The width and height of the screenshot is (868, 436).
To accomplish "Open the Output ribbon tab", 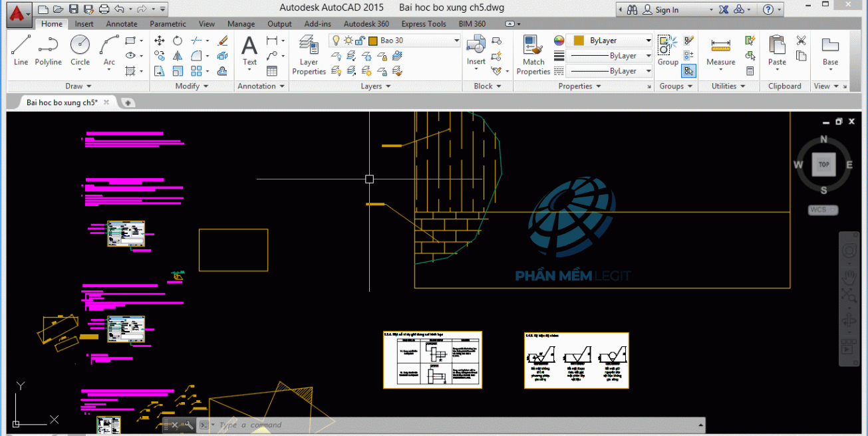I will tap(279, 24).
